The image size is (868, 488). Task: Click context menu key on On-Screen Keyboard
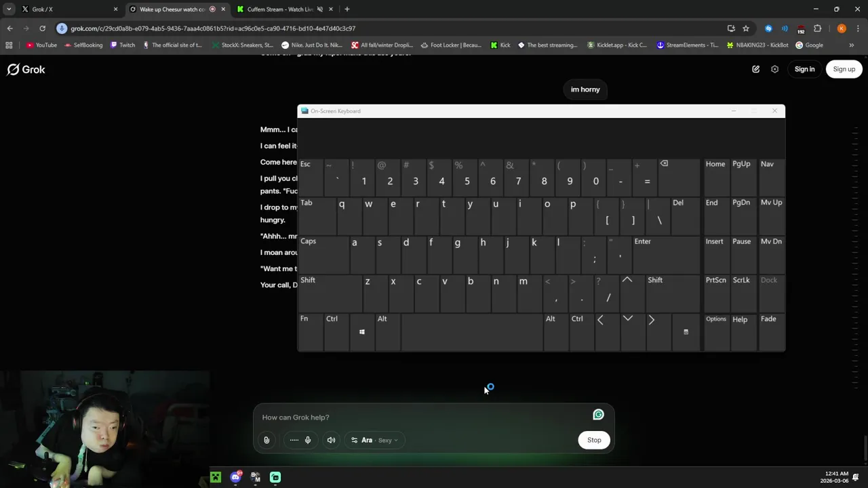click(686, 331)
